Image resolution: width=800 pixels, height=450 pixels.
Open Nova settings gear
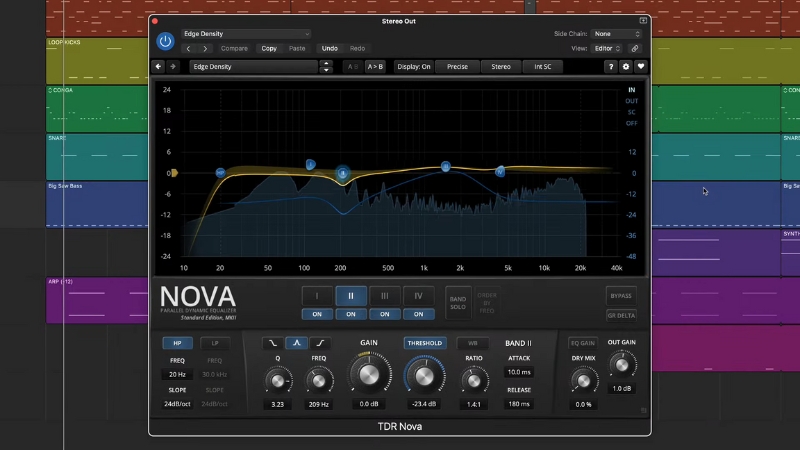point(626,66)
